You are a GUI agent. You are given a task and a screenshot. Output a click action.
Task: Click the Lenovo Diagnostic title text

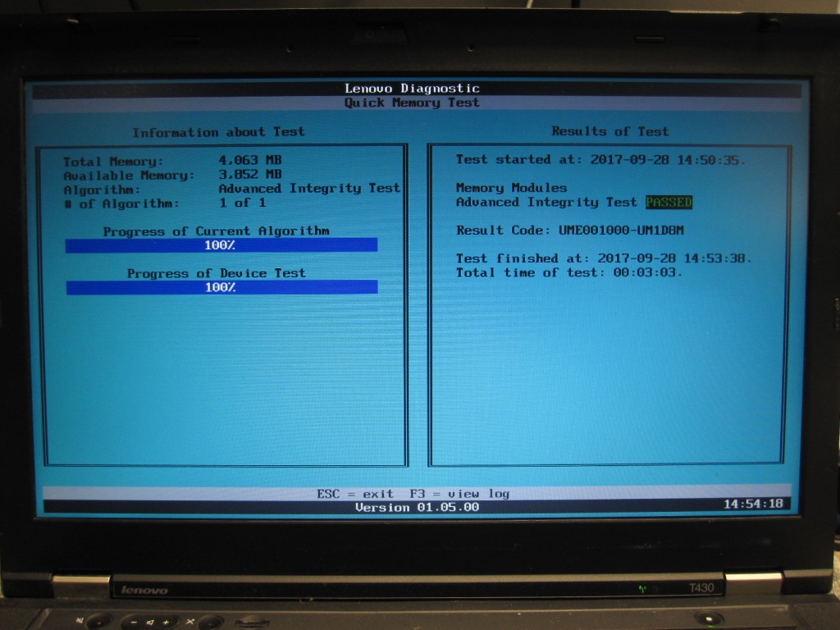tap(412, 89)
